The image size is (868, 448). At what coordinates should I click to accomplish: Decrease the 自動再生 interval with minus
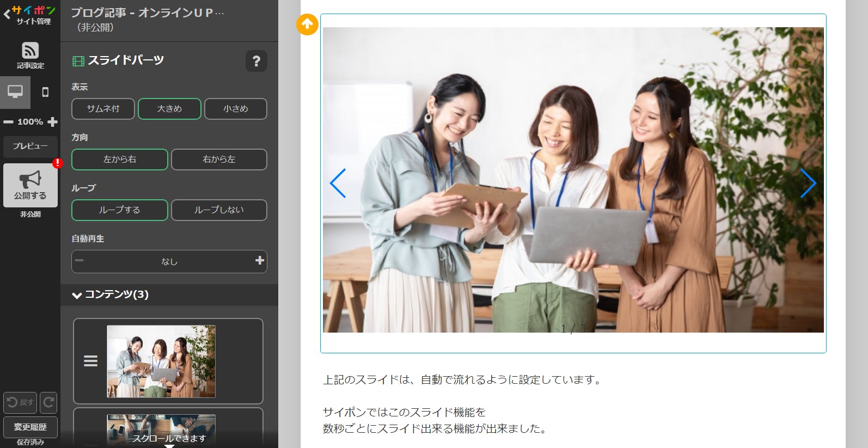(x=80, y=261)
